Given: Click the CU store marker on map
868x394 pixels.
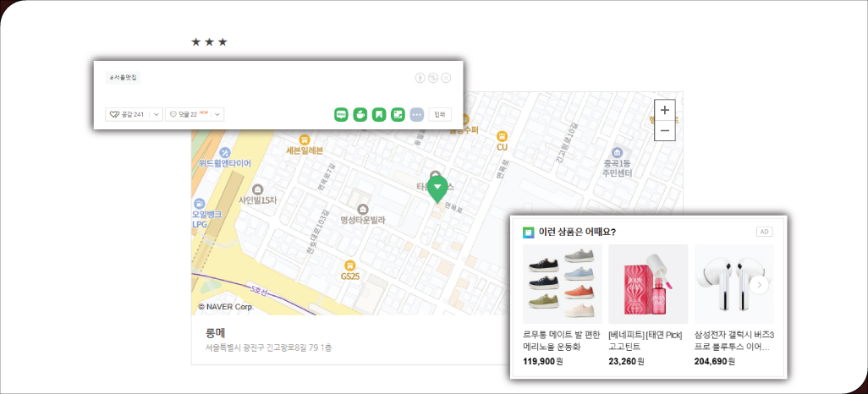Looking at the screenshot, I should [502, 135].
